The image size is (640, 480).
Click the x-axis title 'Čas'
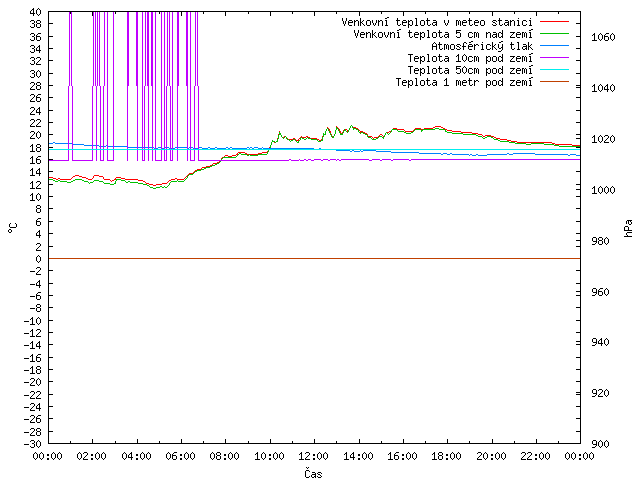(313, 473)
